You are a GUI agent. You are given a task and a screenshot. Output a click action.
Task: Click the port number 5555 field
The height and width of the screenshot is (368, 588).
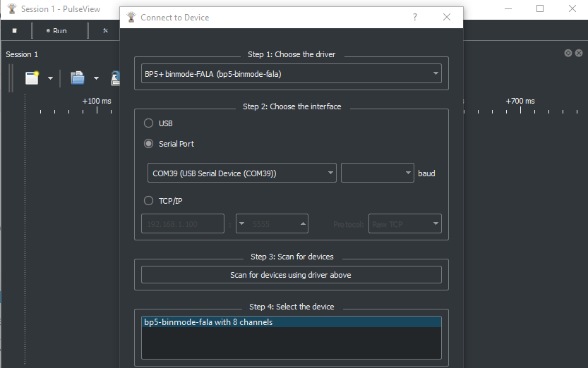272,224
